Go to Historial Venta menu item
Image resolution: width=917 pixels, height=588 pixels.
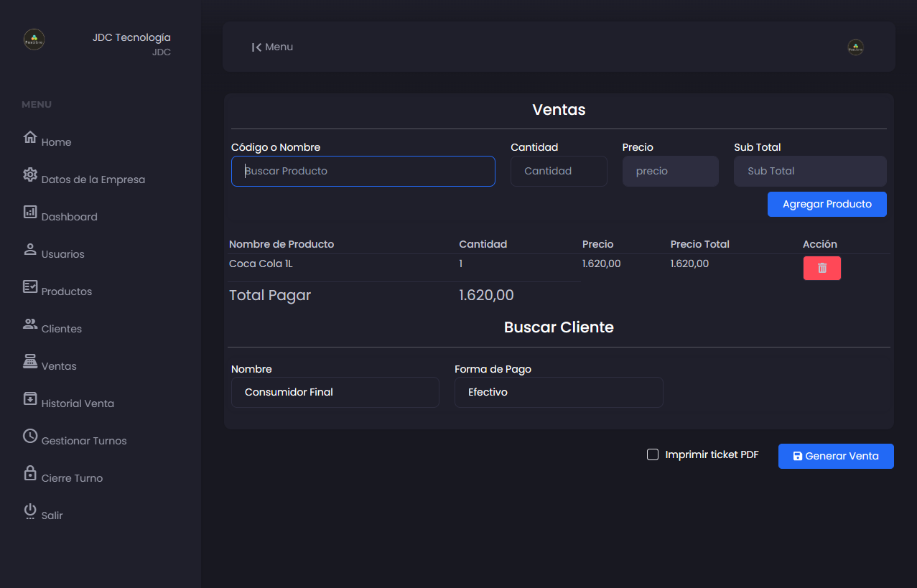(x=77, y=403)
